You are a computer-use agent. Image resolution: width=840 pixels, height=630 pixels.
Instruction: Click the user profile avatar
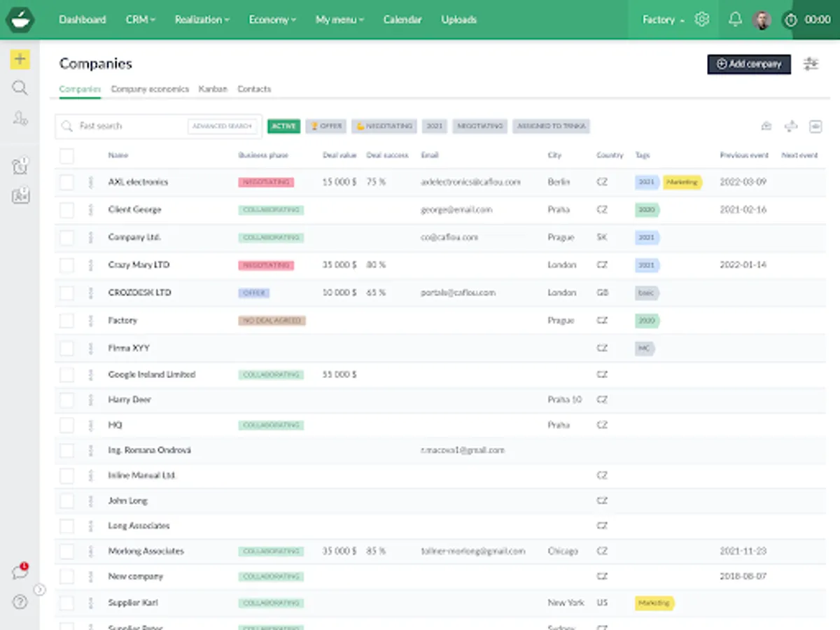(762, 20)
